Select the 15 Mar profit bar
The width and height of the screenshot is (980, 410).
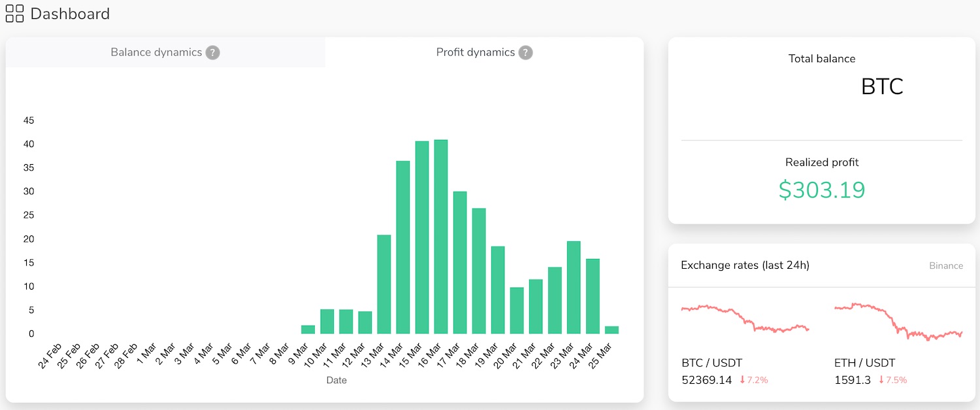(422, 237)
